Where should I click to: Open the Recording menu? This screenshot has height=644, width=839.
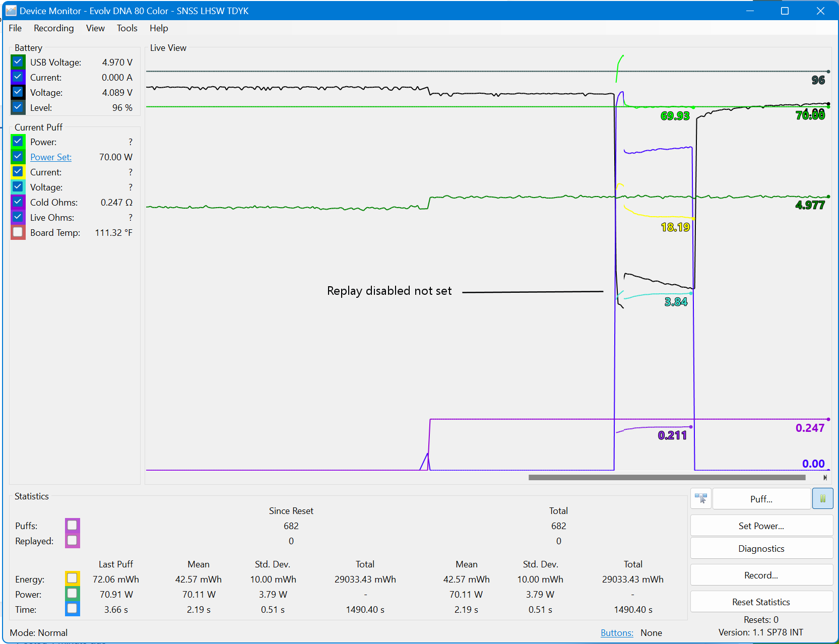(54, 28)
